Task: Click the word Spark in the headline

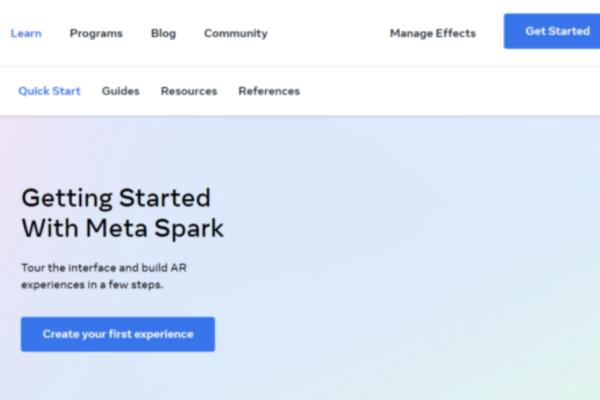Action: click(189, 229)
